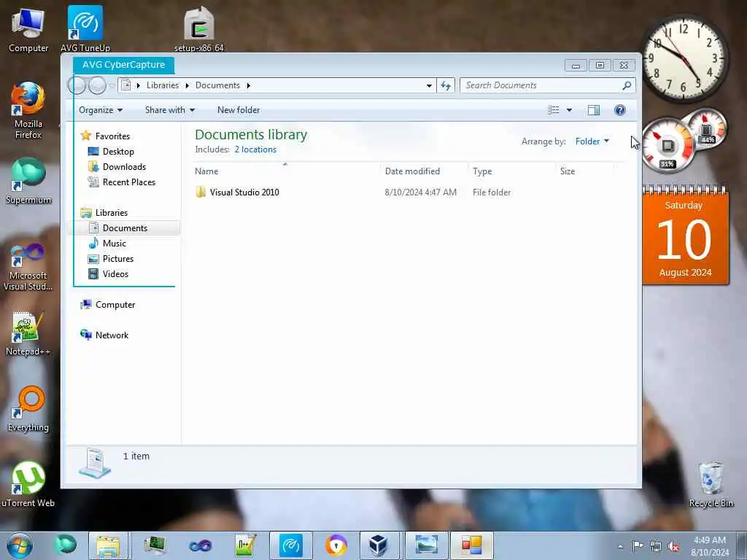Click the arrow after Documents in breadcrumb
This screenshot has height=560, width=747.
click(x=248, y=86)
